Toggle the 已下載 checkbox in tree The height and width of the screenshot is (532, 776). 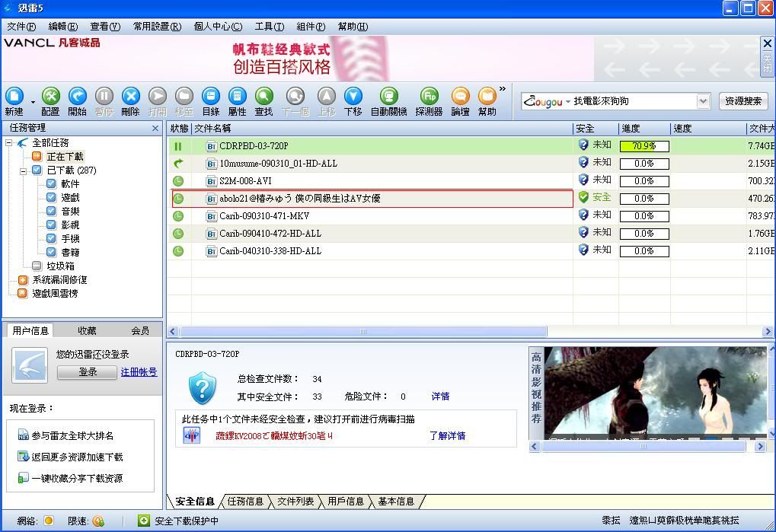pos(36,170)
